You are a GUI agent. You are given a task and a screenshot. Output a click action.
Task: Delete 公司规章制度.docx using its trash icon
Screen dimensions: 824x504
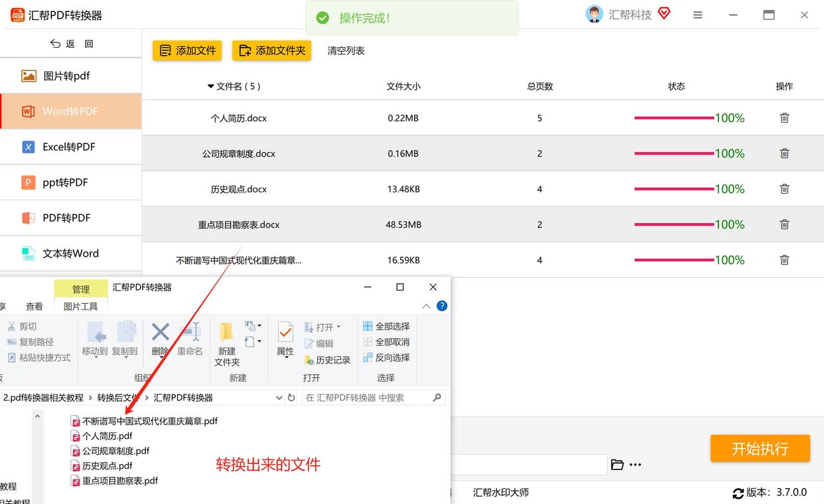(x=784, y=153)
